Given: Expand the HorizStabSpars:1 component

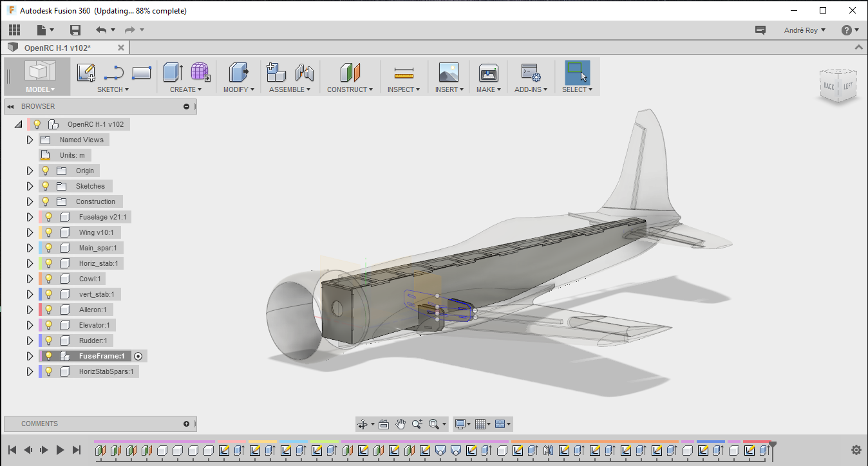Looking at the screenshot, I should [x=30, y=371].
